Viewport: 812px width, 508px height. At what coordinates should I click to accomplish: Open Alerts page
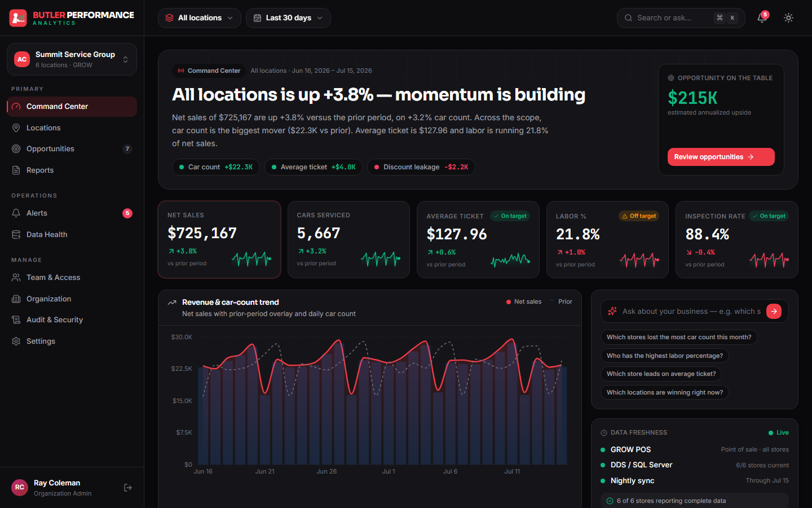pyautogui.click(x=72, y=213)
